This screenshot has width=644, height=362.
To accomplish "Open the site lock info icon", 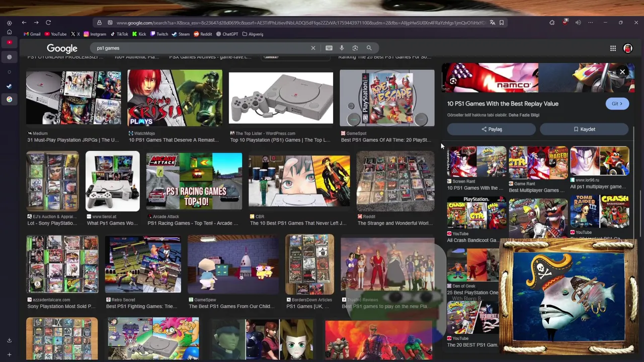I will (99, 23).
